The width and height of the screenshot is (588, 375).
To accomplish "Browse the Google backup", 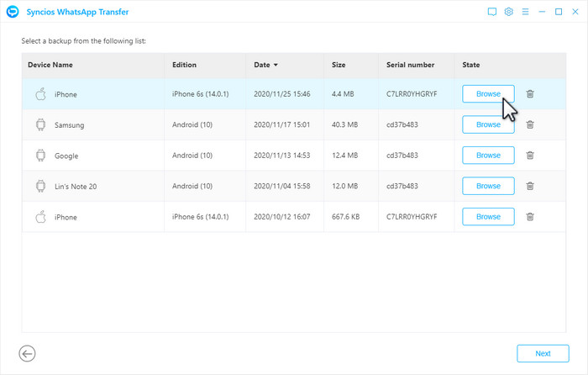I will point(488,155).
